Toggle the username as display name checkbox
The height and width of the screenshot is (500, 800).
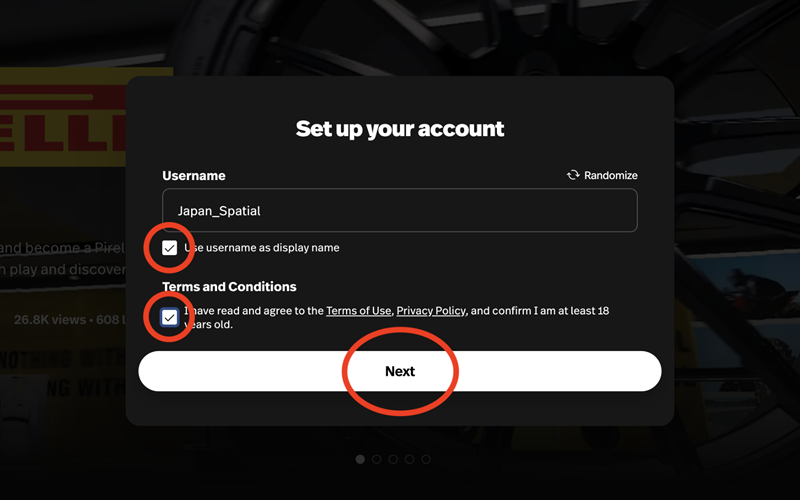click(169, 248)
